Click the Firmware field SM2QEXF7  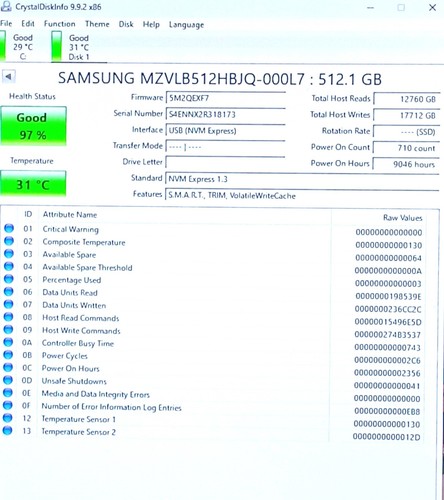pyautogui.click(x=225, y=98)
